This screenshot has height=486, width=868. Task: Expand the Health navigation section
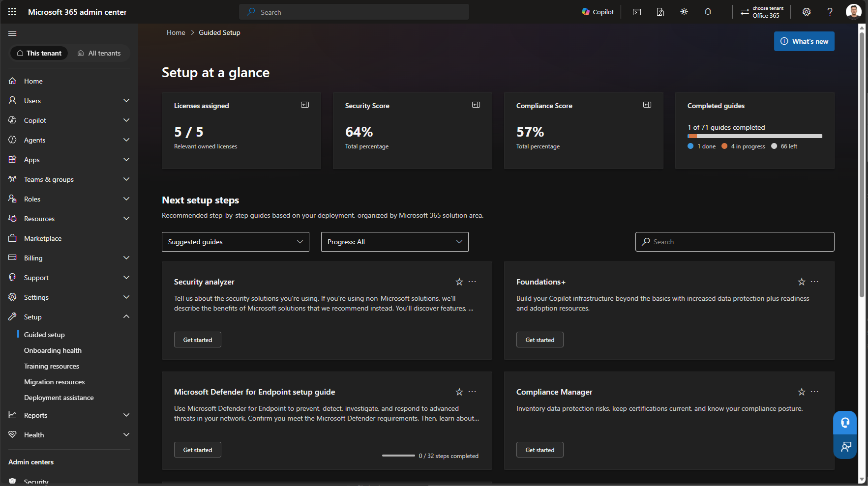click(x=69, y=435)
